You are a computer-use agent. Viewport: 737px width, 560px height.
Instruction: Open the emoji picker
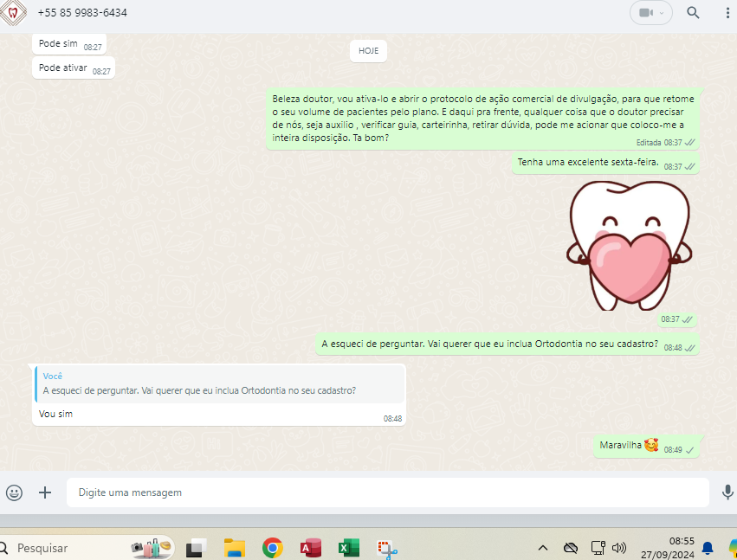[15, 492]
